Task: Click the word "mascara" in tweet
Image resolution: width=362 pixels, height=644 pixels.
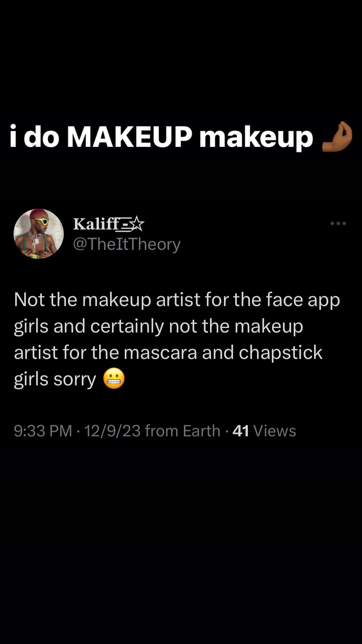Action: [x=160, y=353]
